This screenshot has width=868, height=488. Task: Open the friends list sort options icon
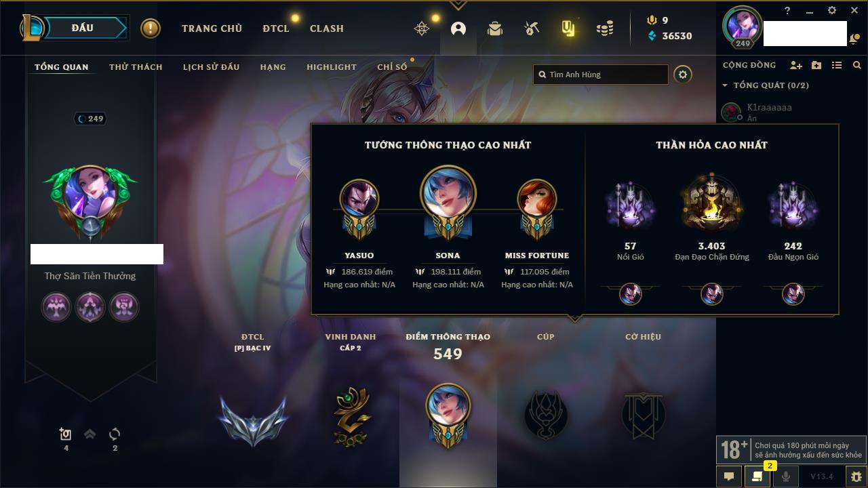click(x=837, y=65)
